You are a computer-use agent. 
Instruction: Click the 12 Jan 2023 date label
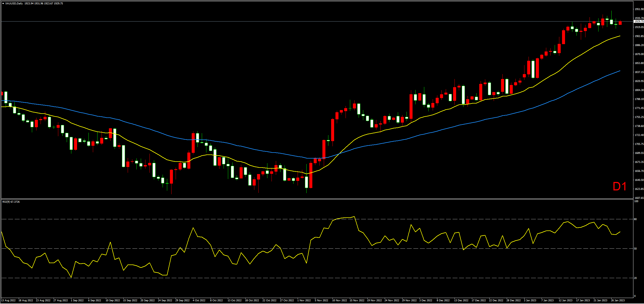pos(566,300)
